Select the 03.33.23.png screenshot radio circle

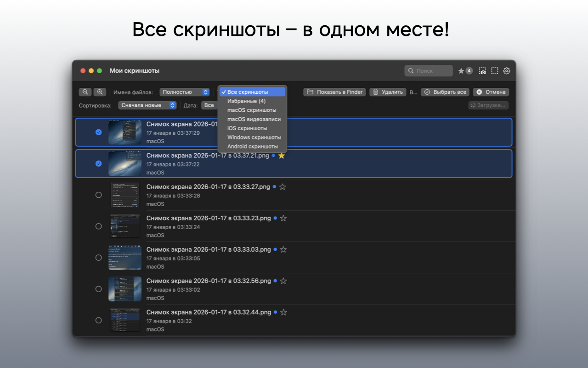pos(98,226)
